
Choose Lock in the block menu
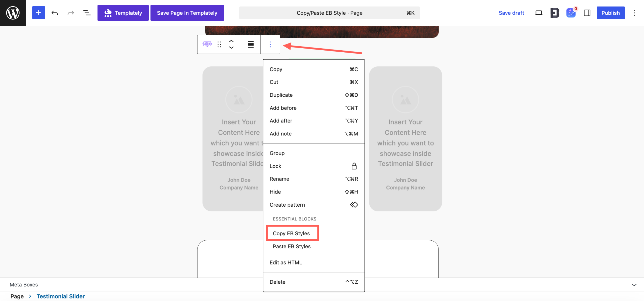pos(314,166)
